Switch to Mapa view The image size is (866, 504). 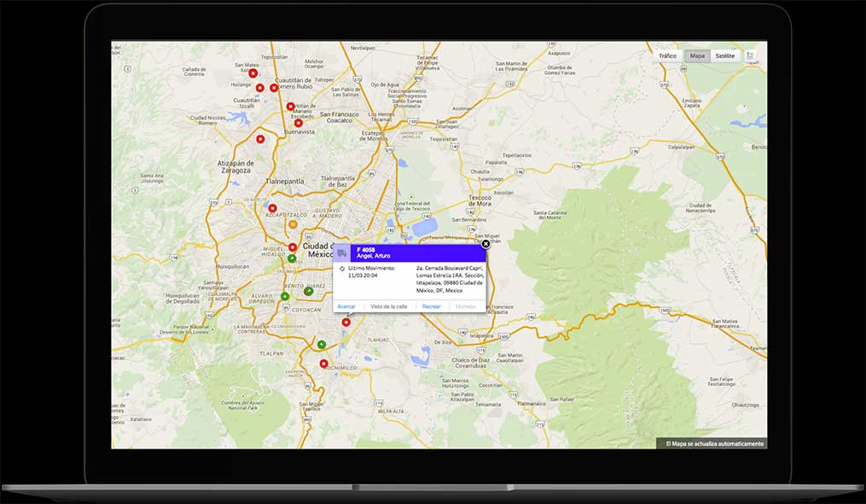[697, 55]
